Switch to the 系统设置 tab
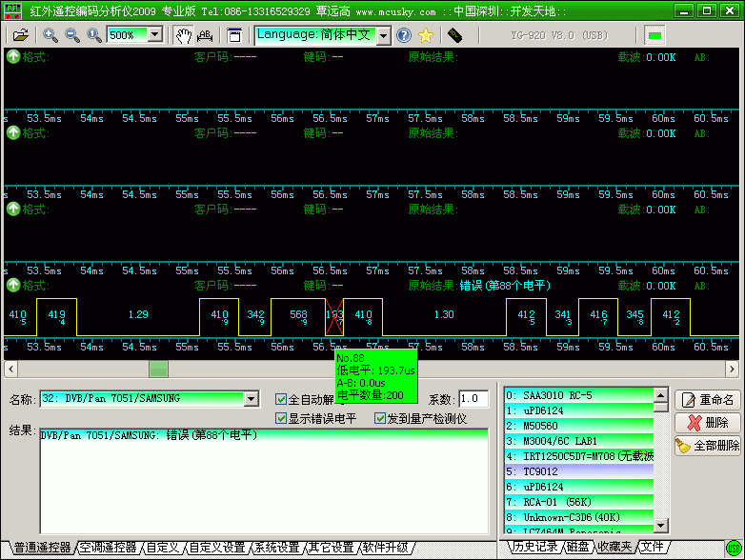Viewport: 745px width, 560px height. click(x=277, y=548)
